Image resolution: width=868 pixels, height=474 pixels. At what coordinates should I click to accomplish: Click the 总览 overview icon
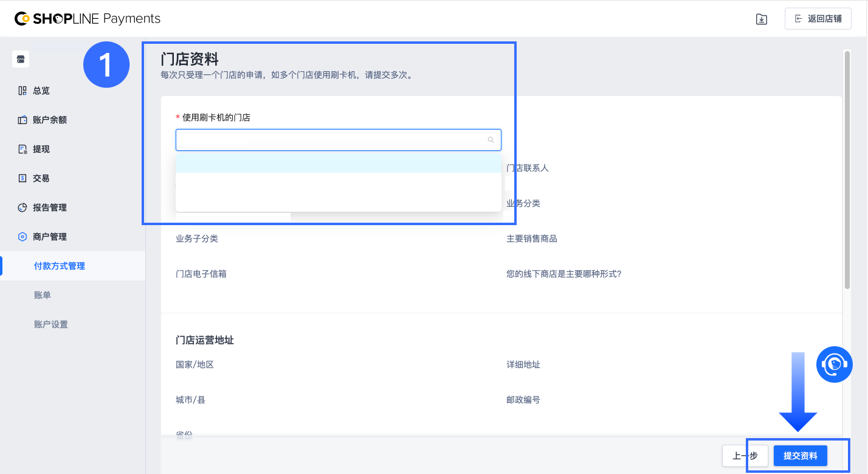22,91
